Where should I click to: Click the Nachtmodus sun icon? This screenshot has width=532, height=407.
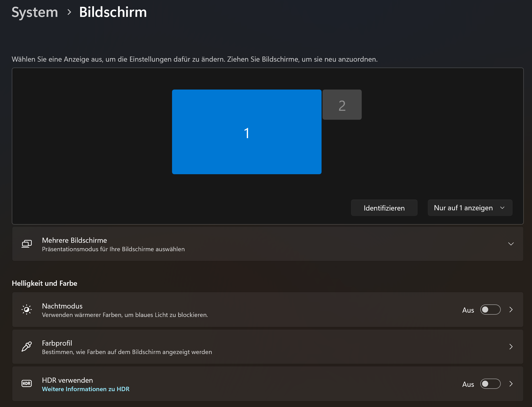(x=27, y=310)
